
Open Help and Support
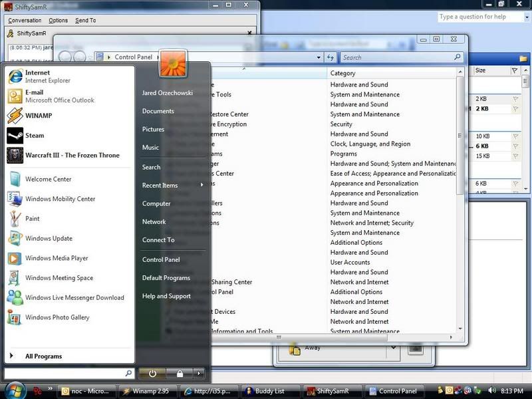[166, 296]
